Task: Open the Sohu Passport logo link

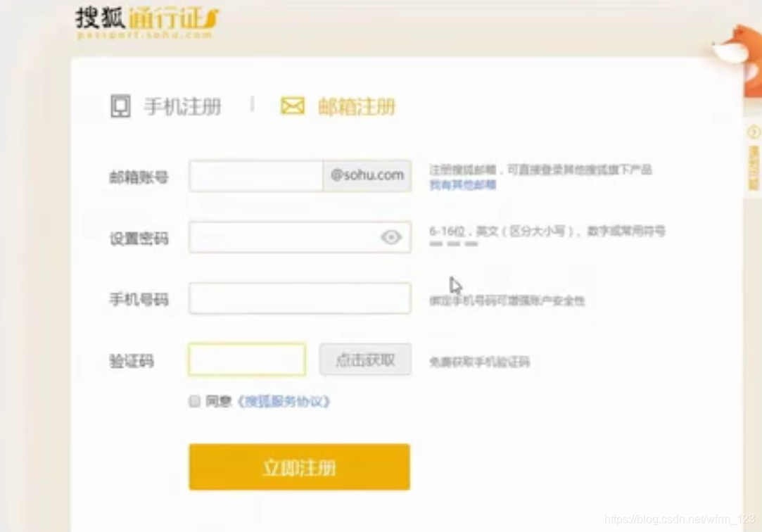Action: [148, 23]
